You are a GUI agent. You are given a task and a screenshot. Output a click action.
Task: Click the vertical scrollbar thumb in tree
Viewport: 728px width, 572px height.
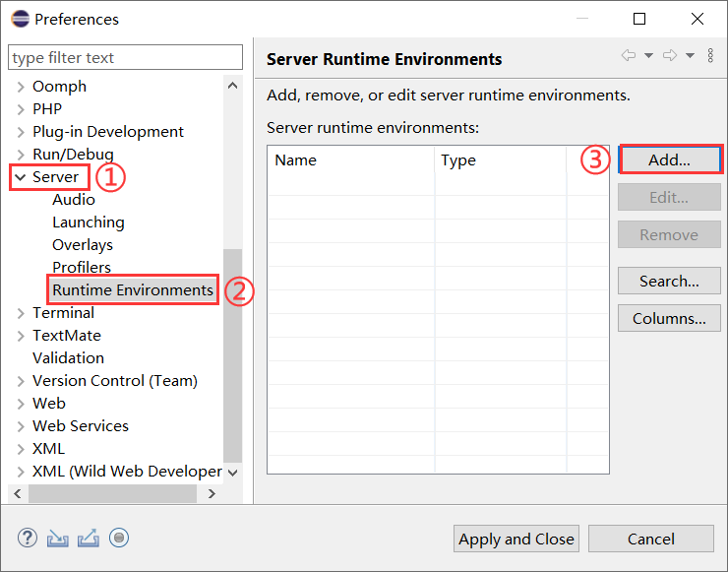coord(232,355)
